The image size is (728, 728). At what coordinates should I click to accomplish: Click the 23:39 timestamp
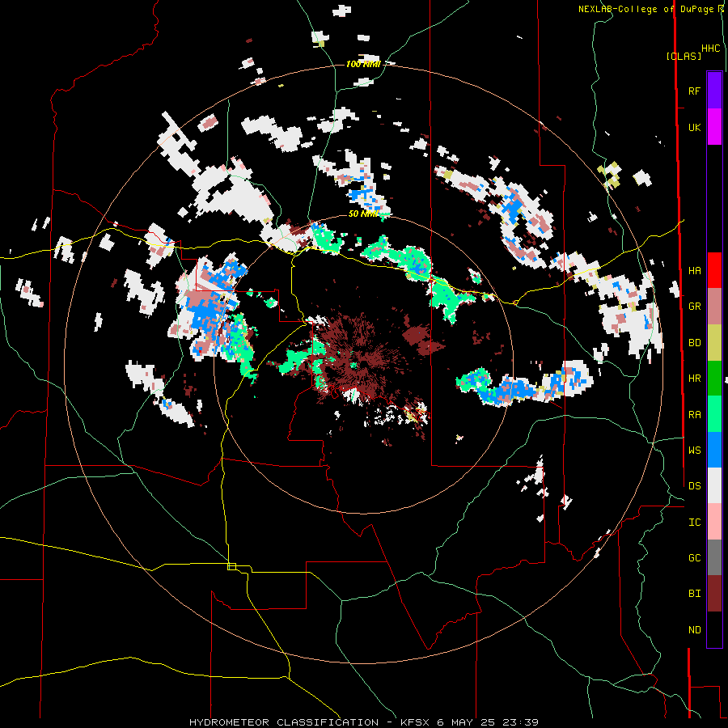pyautogui.click(x=521, y=722)
